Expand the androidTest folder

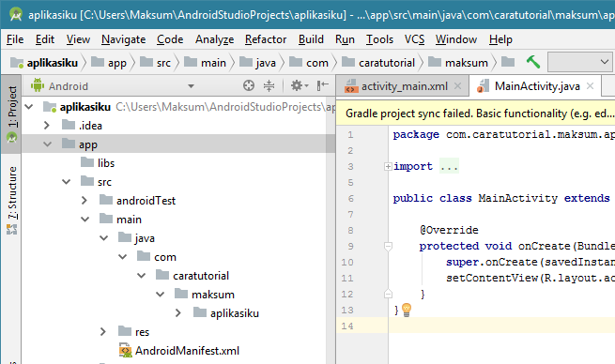point(85,201)
